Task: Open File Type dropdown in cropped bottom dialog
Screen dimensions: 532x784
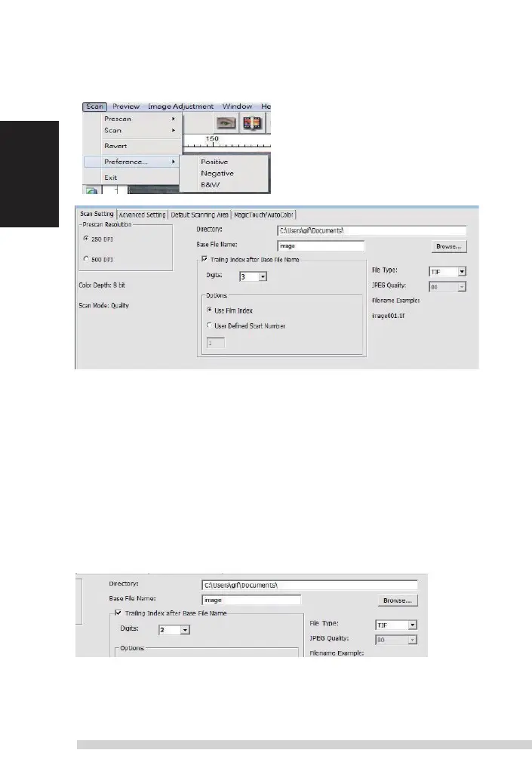Action: click(413, 625)
